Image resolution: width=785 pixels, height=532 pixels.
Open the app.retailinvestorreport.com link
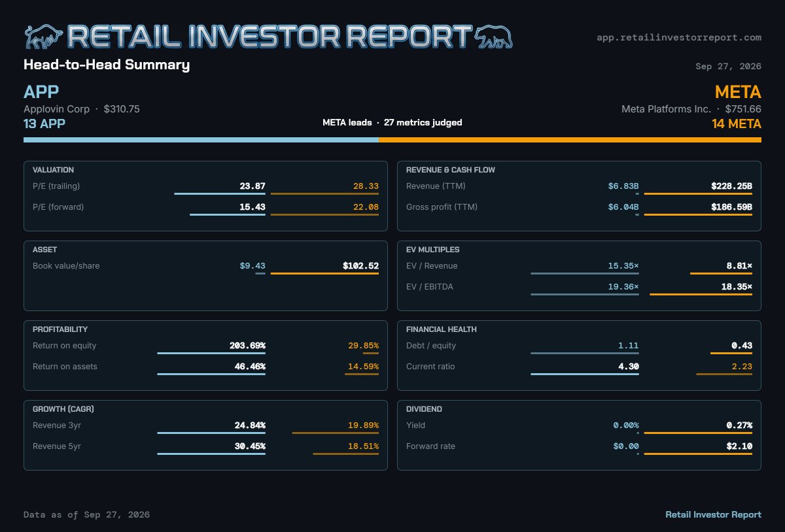click(x=679, y=37)
